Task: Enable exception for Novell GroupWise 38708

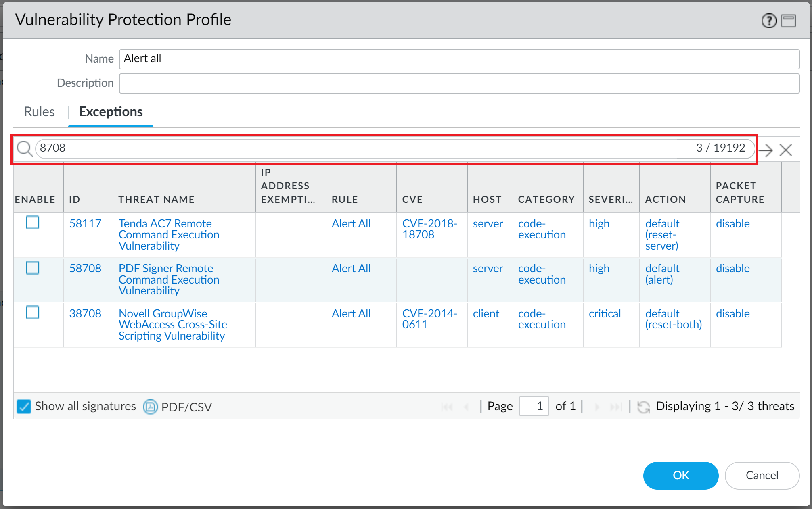Action: coord(32,313)
